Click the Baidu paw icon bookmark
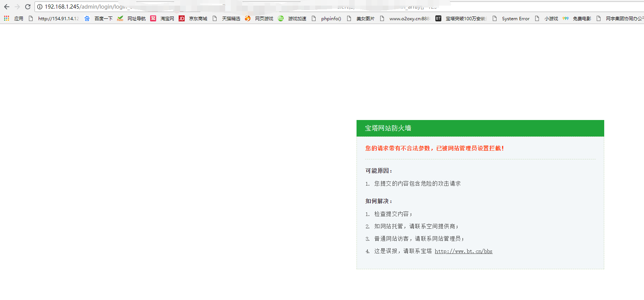 pos(87,18)
